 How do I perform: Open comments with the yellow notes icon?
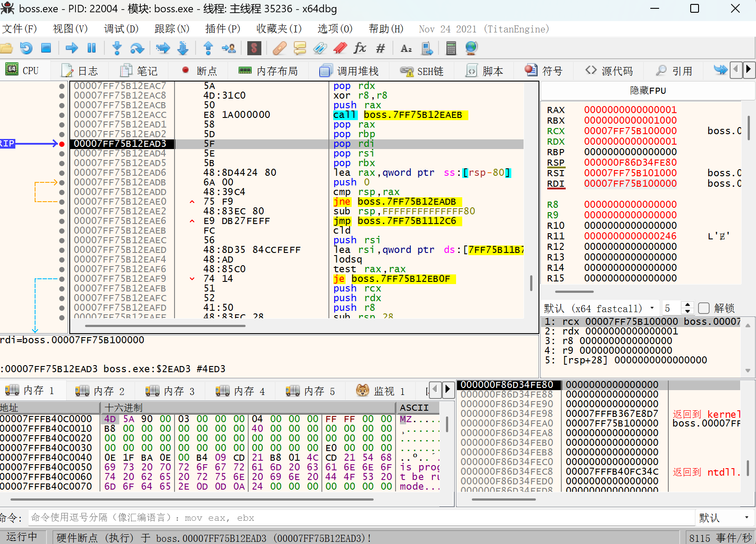click(x=300, y=48)
